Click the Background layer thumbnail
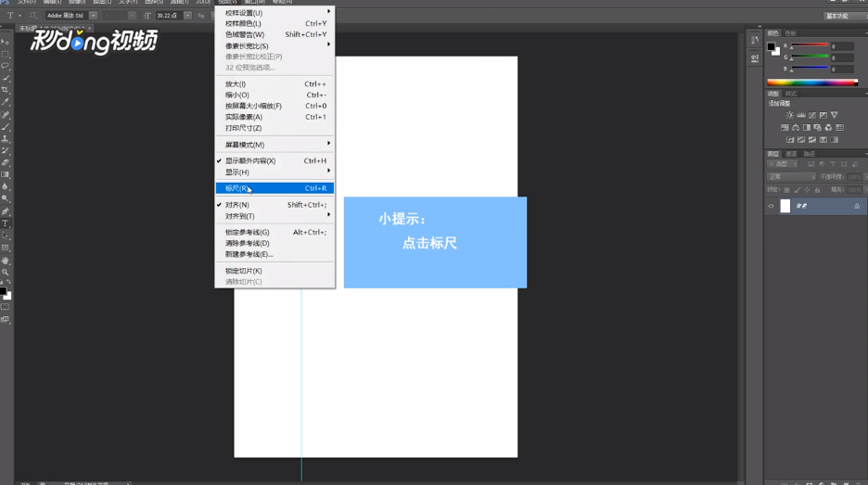The image size is (868, 485). pyautogui.click(x=785, y=206)
